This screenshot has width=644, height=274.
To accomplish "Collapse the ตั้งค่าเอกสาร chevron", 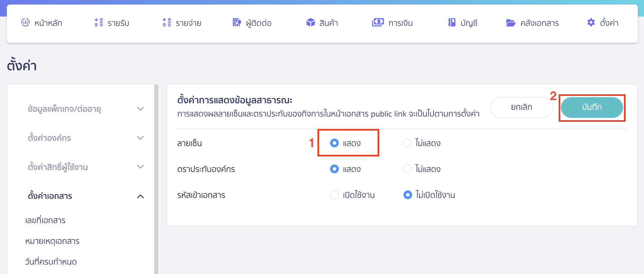I will [140, 196].
